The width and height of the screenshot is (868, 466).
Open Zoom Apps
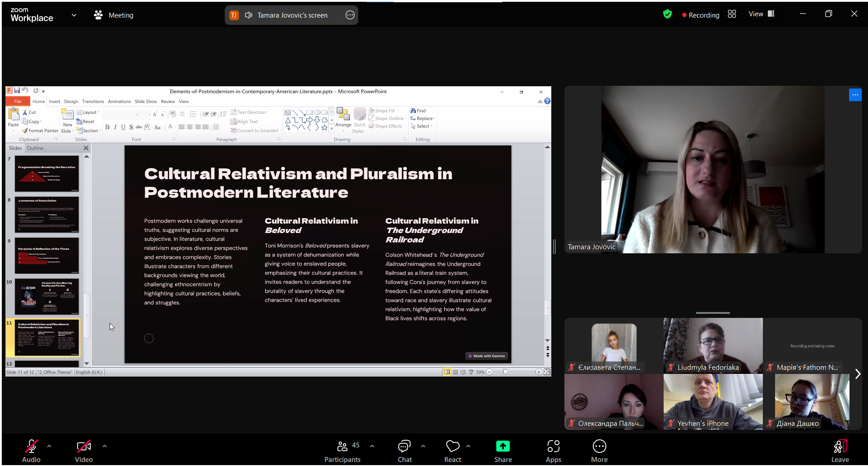tap(554, 451)
